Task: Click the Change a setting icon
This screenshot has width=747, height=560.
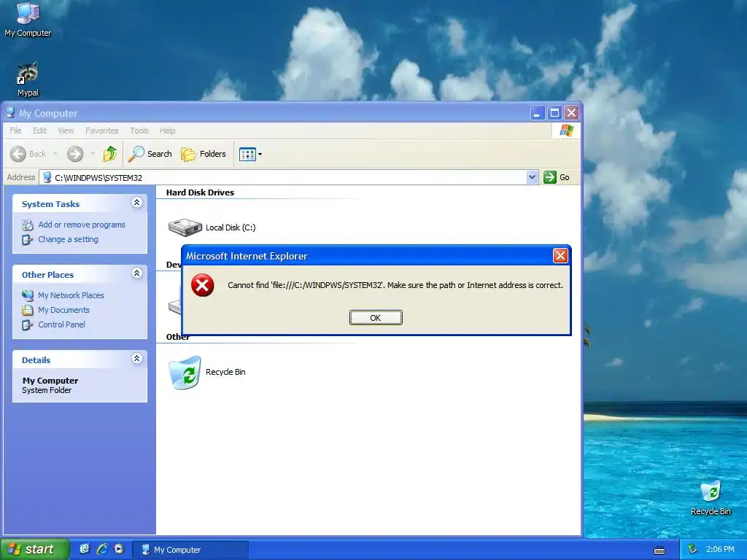Action: pos(27,239)
